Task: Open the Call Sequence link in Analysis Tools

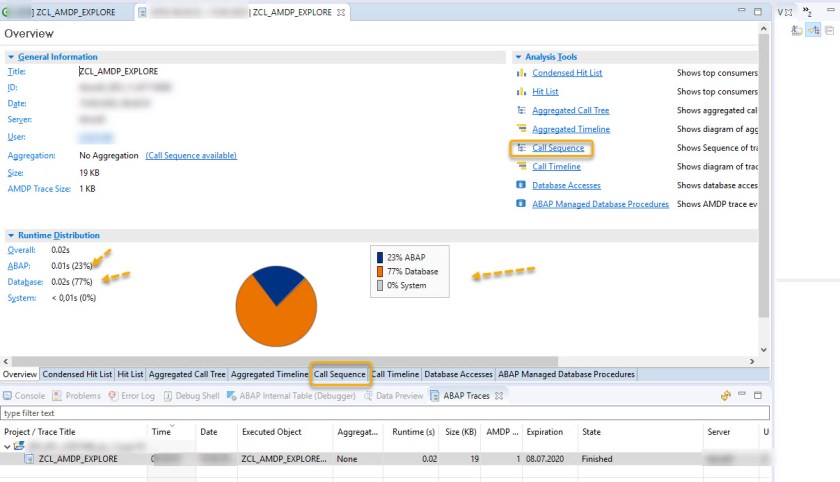Action: point(558,148)
